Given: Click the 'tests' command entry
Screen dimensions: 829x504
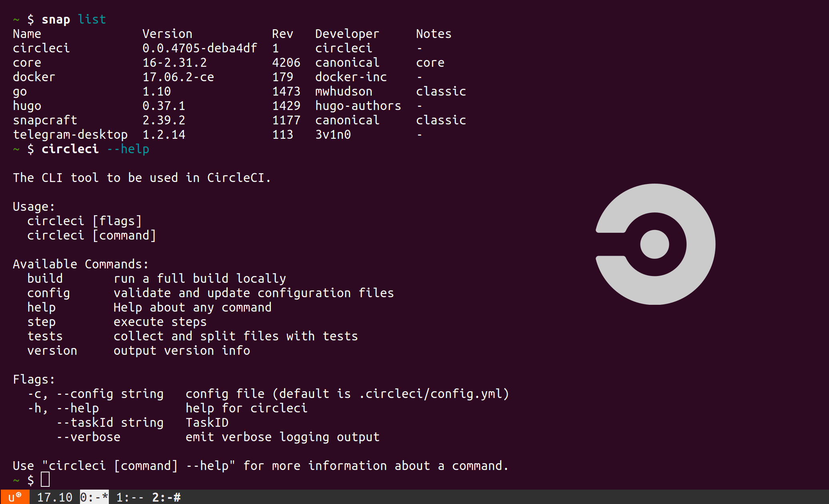Looking at the screenshot, I should (x=45, y=336).
